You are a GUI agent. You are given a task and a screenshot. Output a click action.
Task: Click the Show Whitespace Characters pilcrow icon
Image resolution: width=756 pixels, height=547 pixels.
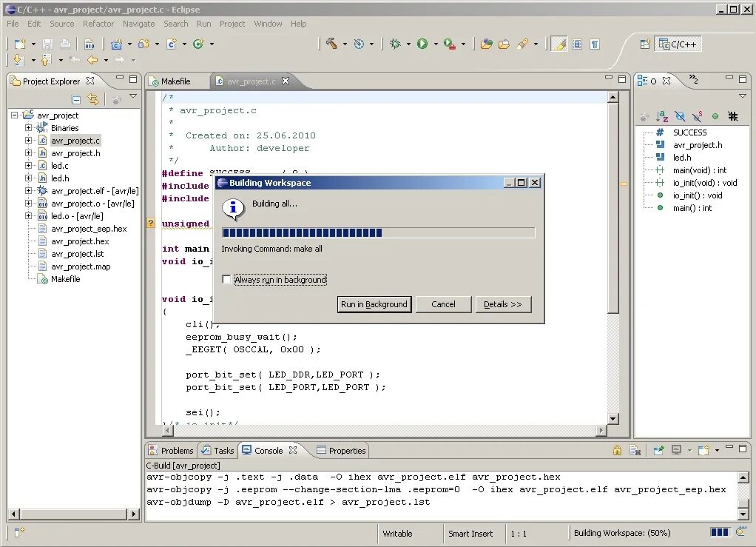(595, 44)
